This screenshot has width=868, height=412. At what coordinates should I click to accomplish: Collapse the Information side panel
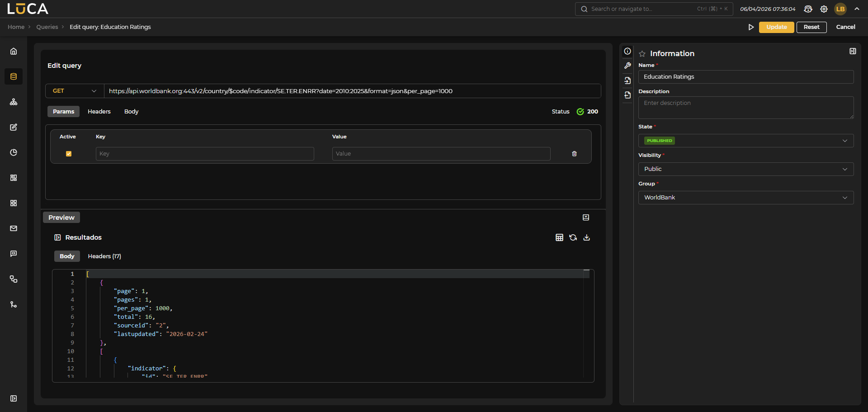[x=853, y=51]
